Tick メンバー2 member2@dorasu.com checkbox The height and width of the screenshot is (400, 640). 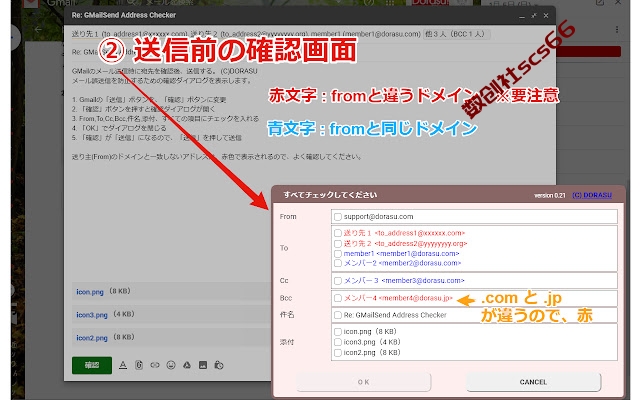click(338, 263)
